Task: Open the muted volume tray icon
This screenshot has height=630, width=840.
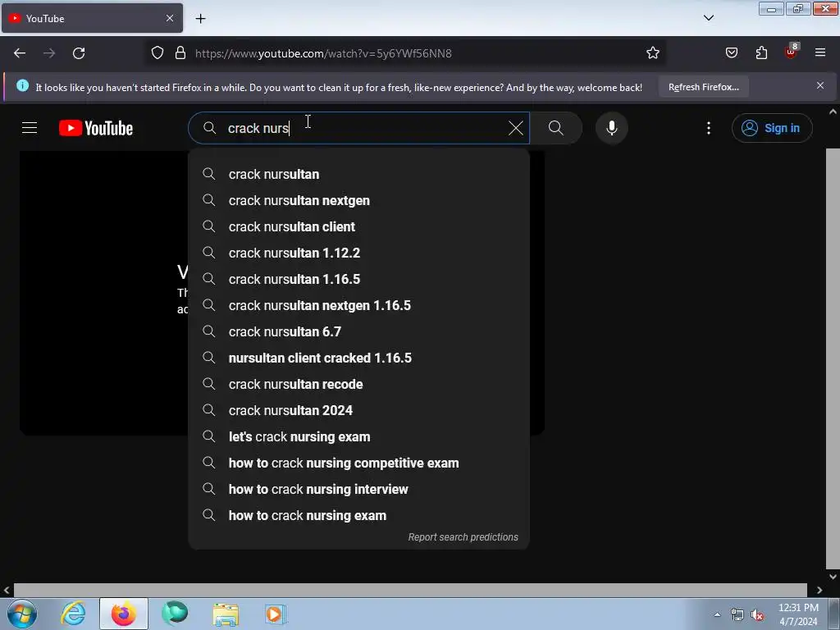Action: point(757,615)
